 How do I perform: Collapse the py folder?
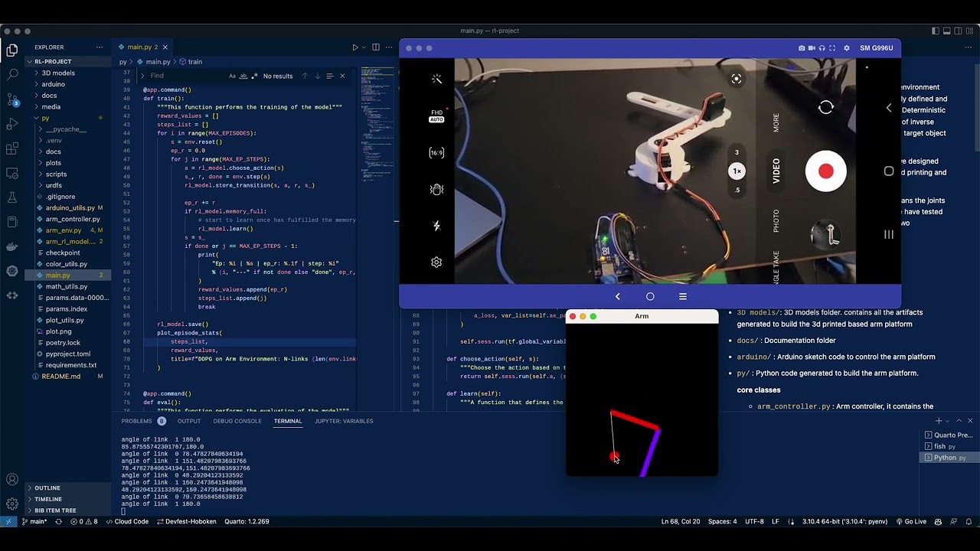[69, 118]
